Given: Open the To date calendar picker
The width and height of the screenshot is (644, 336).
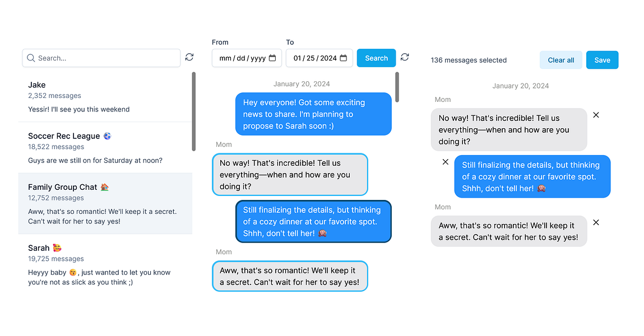Looking at the screenshot, I should click(344, 58).
